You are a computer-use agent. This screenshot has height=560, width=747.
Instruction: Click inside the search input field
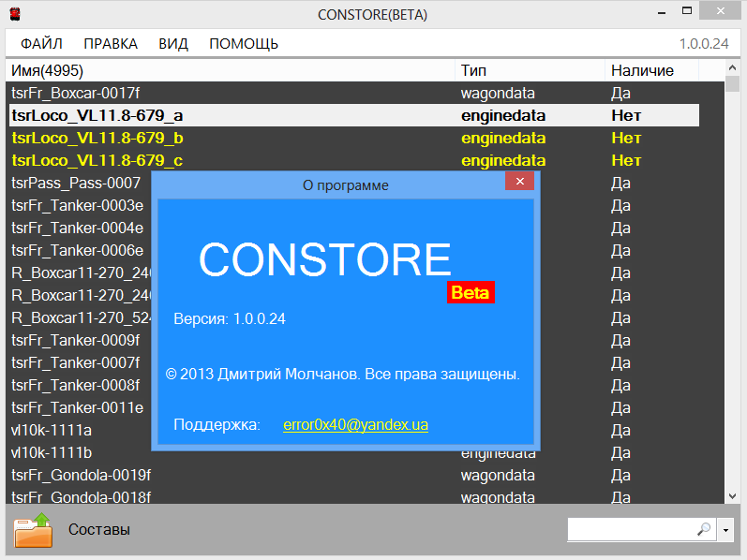point(630,530)
